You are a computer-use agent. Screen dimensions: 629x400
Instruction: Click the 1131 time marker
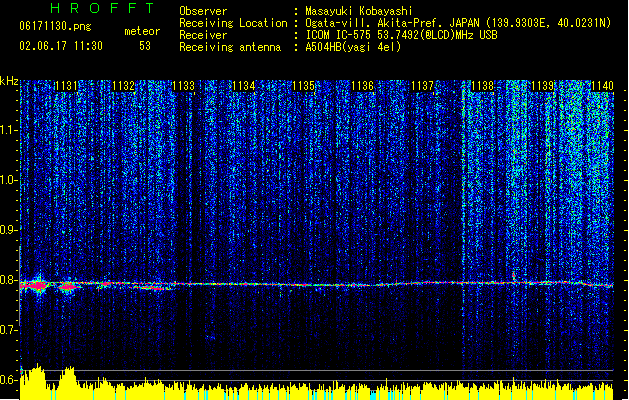coord(66,86)
